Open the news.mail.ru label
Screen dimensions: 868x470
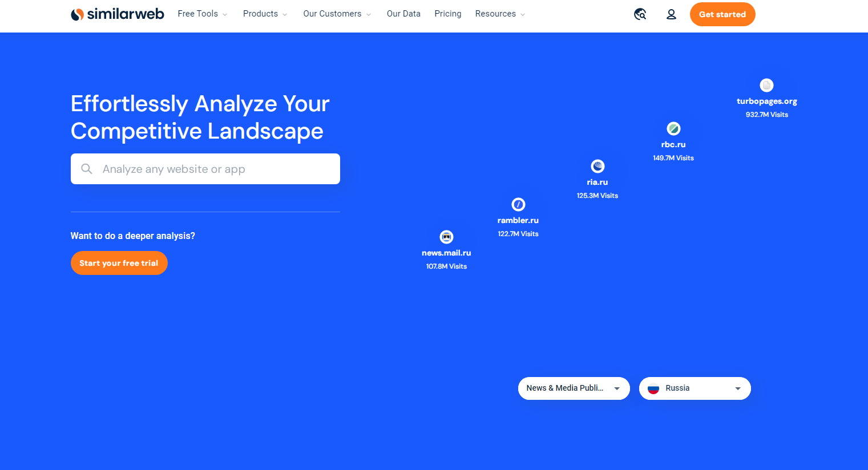[x=446, y=253]
